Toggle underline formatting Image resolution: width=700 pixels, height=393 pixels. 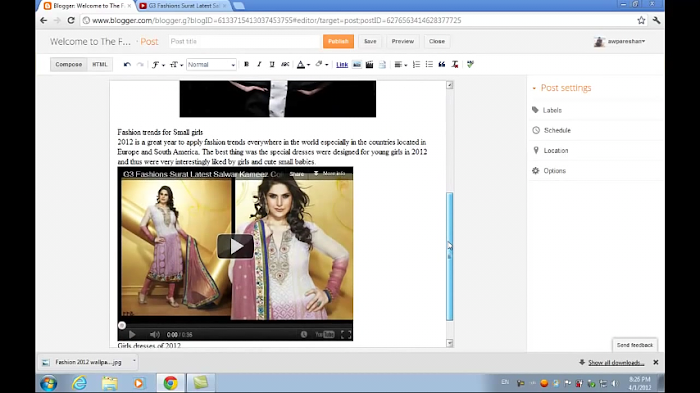272,64
